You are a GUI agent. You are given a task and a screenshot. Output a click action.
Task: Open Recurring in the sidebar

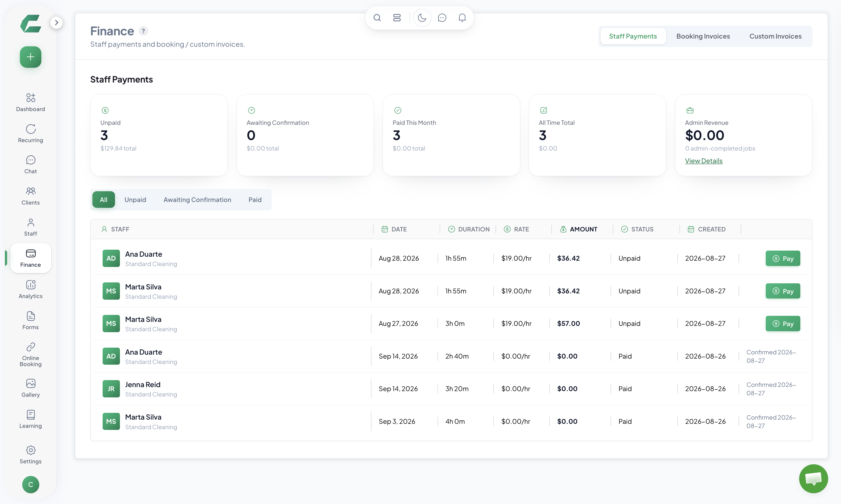click(31, 133)
